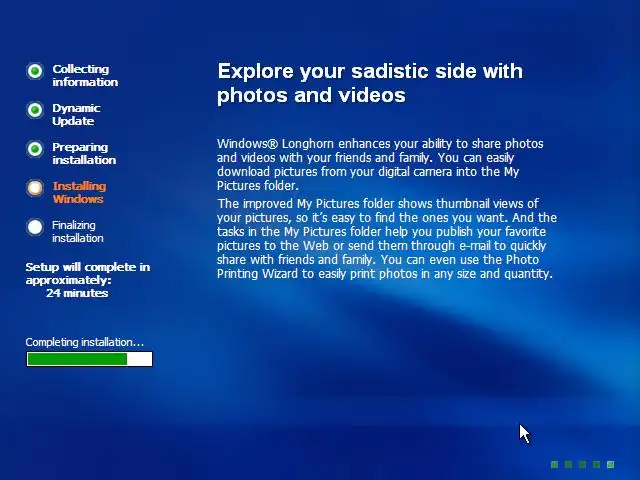640x480 pixels.
Task: Click the green Preparing installation step indicator
Action: pyautogui.click(x=35, y=149)
